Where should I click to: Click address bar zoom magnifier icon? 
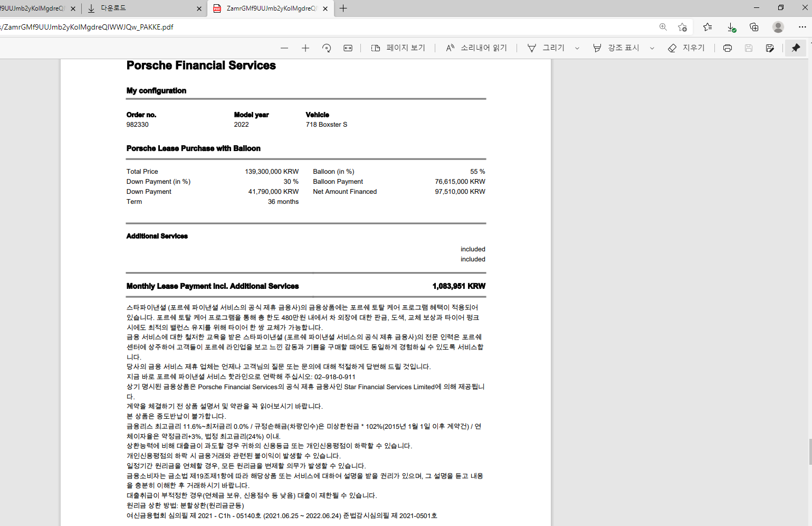663,27
